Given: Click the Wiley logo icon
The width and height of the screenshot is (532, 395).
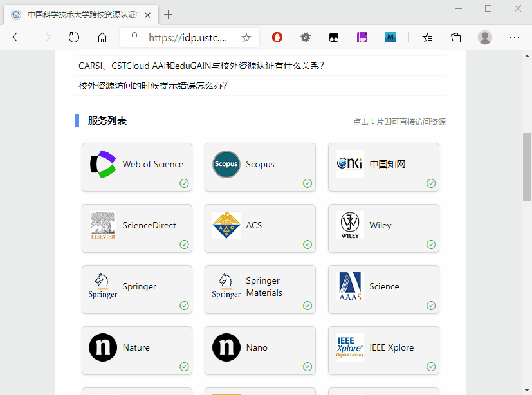Looking at the screenshot, I should pyautogui.click(x=350, y=225).
